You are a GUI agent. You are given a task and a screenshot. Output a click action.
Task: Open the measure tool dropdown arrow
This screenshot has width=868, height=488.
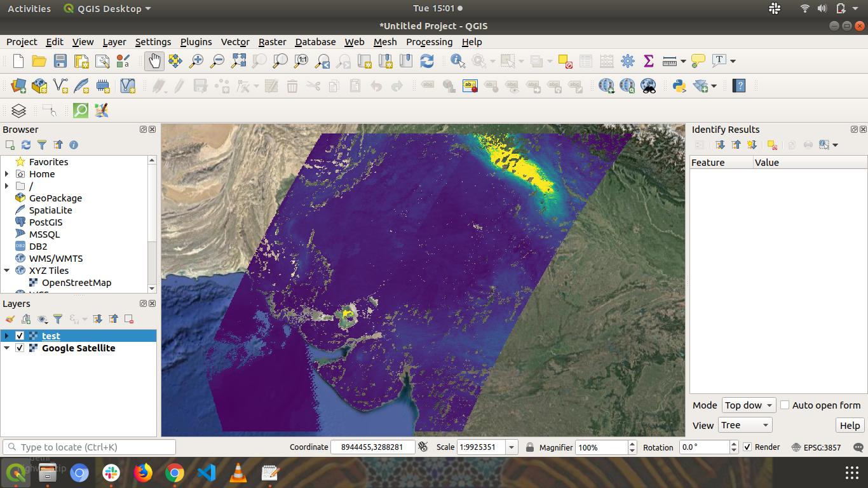pos(683,61)
